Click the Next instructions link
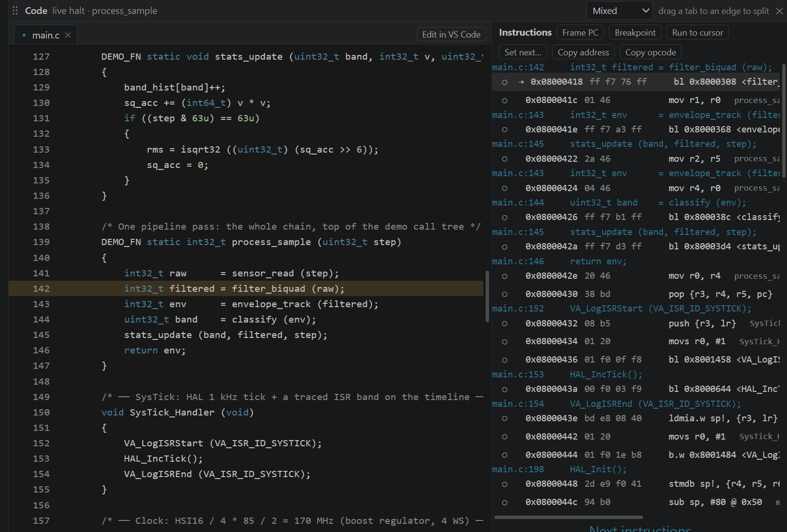 640,528
